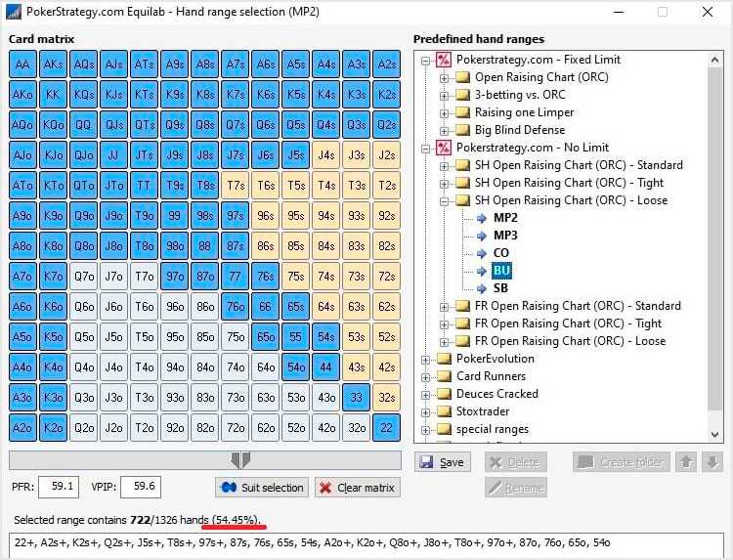Click the move up arrow button
Screen dimensions: 733x560
(686, 462)
